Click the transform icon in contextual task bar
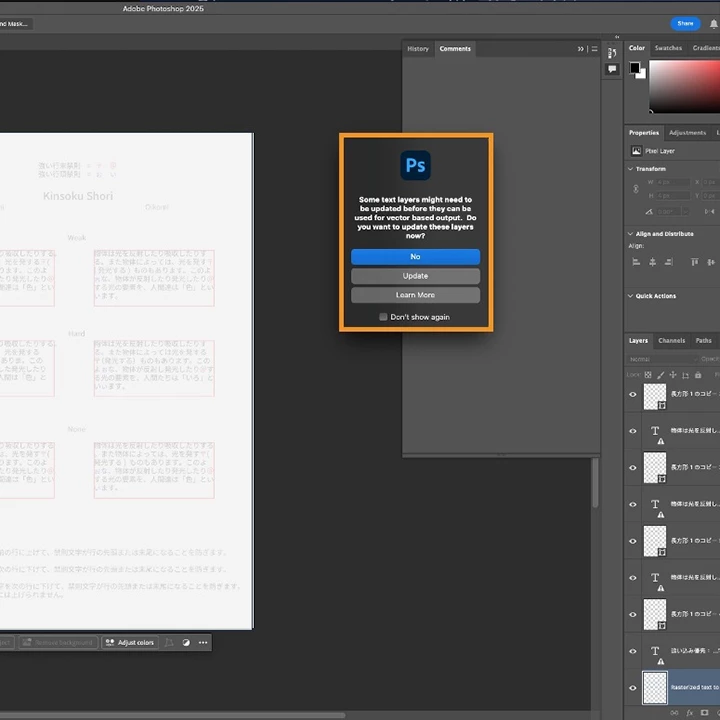Screen dimensions: 720x720 pos(169,642)
